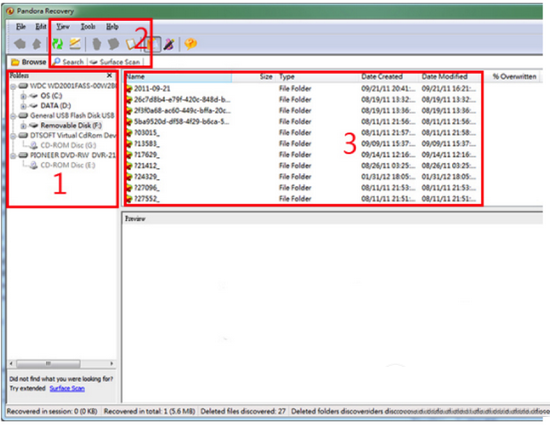Click the folder icon beside ?17629_
Image resolution: width=550 pixels, height=426 pixels.
pyautogui.click(x=129, y=155)
